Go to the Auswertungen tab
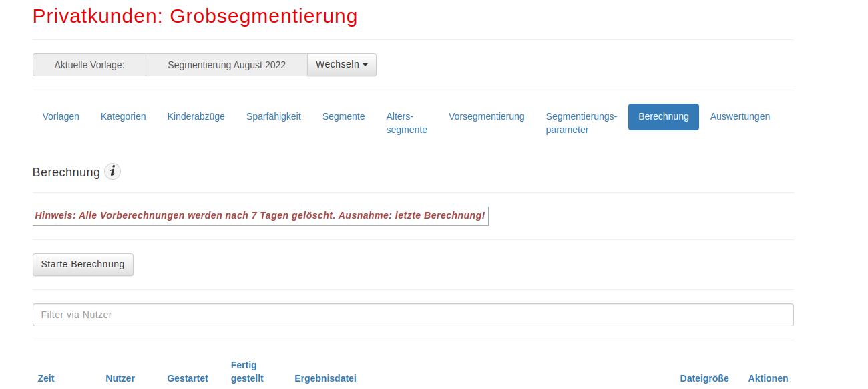Image resolution: width=868 pixels, height=389 pixels. pyautogui.click(x=740, y=116)
